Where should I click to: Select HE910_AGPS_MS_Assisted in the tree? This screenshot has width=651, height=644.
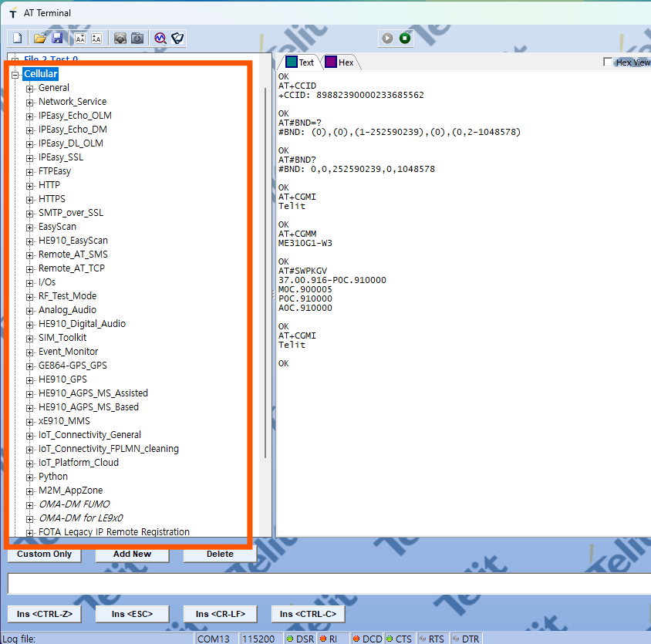coord(93,393)
